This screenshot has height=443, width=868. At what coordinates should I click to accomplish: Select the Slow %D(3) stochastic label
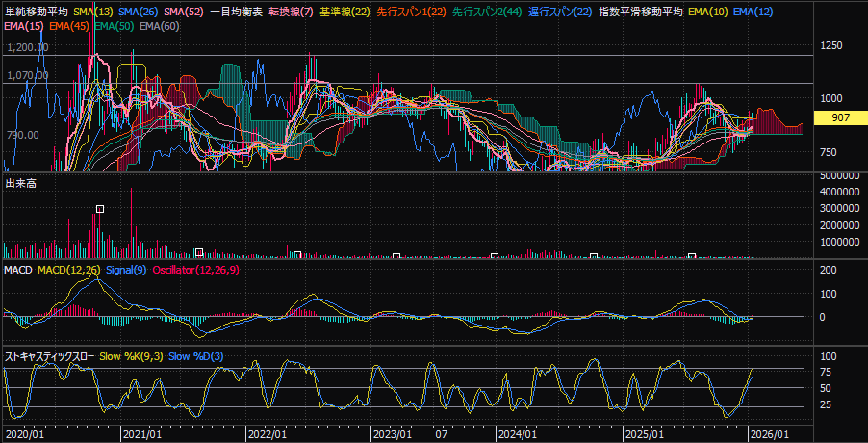195,356
